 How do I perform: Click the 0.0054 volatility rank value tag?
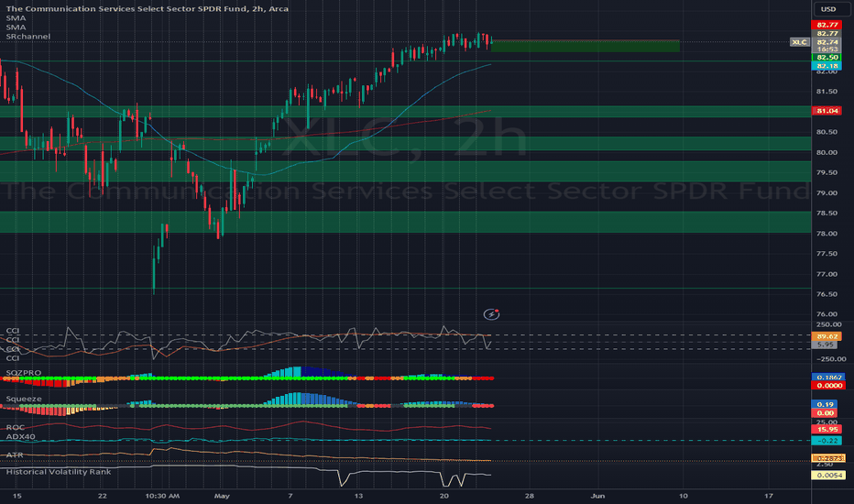pyautogui.click(x=827, y=475)
